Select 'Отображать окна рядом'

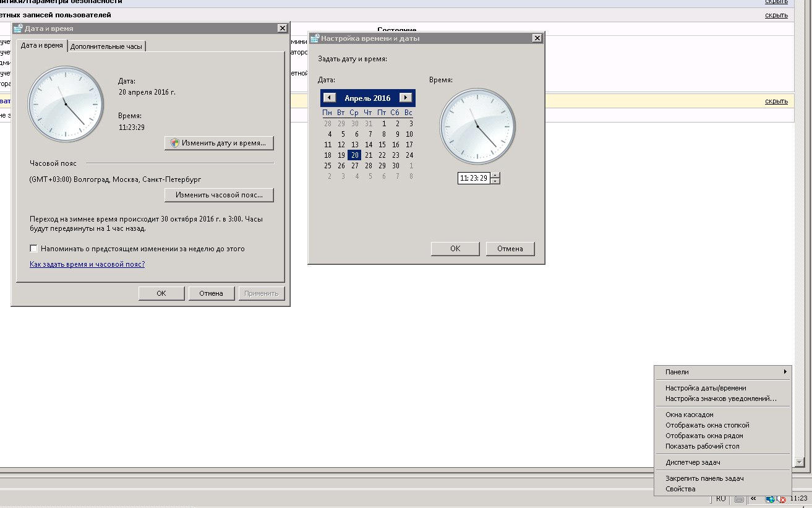point(722,436)
